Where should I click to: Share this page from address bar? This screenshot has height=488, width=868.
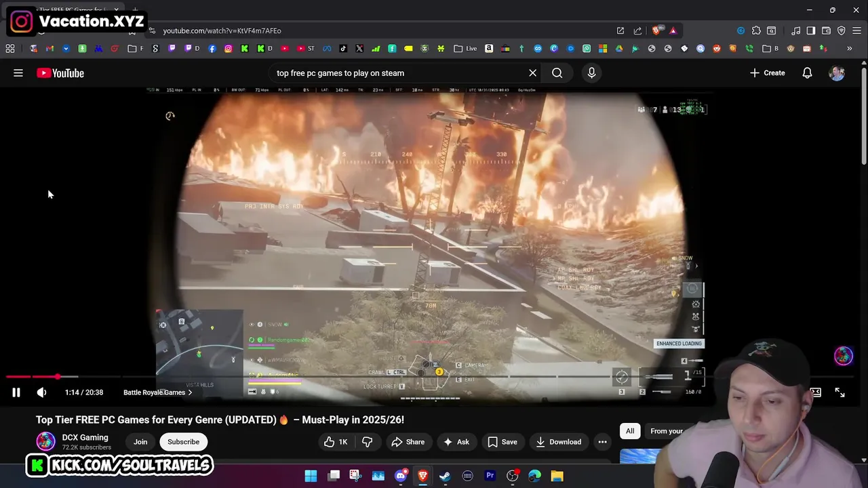click(x=637, y=30)
